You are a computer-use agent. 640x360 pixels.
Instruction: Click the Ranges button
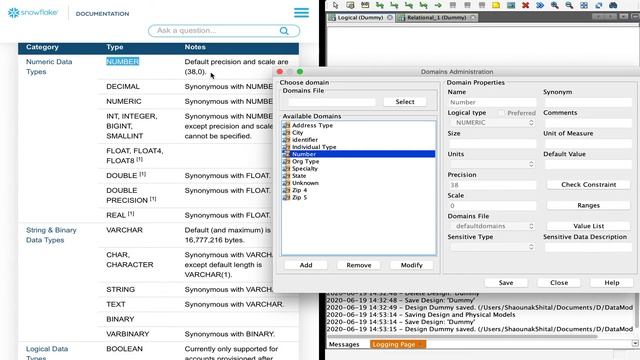pyautogui.click(x=589, y=205)
